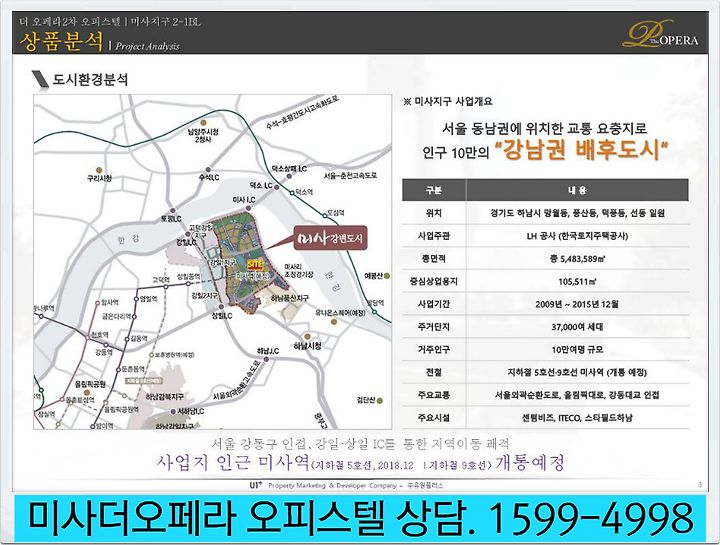720x545 pixels.
Task: Click the 미사 I.C map label
Action: (244, 200)
